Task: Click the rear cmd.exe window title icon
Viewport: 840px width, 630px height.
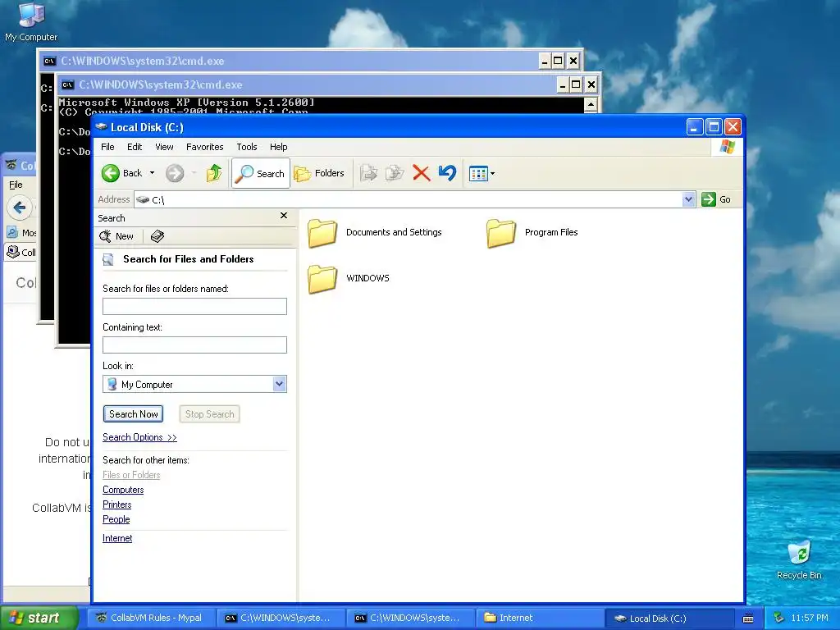Action: pyautogui.click(x=49, y=61)
